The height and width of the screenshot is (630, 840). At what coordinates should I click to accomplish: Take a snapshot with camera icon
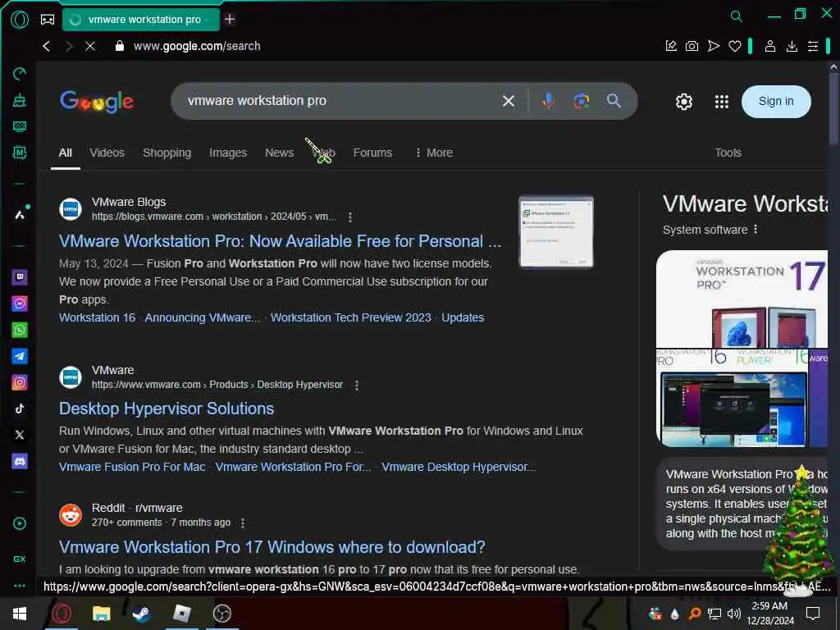692,46
